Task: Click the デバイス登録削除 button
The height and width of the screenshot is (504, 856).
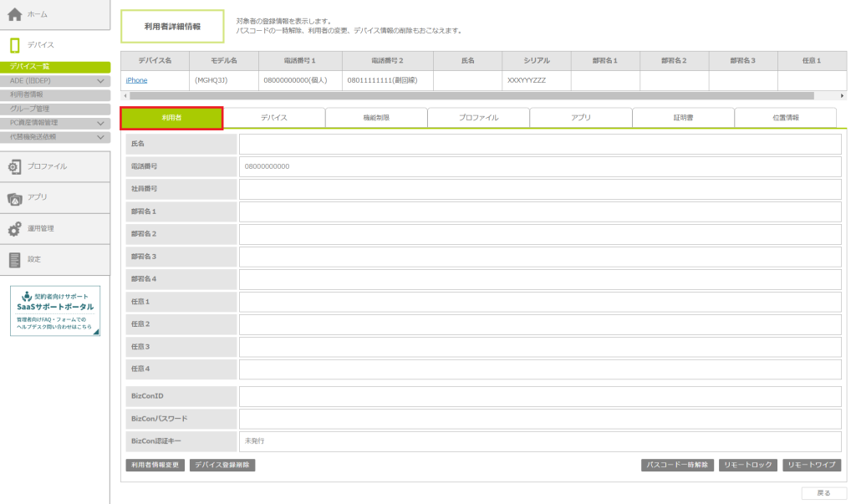Action: [x=222, y=465]
